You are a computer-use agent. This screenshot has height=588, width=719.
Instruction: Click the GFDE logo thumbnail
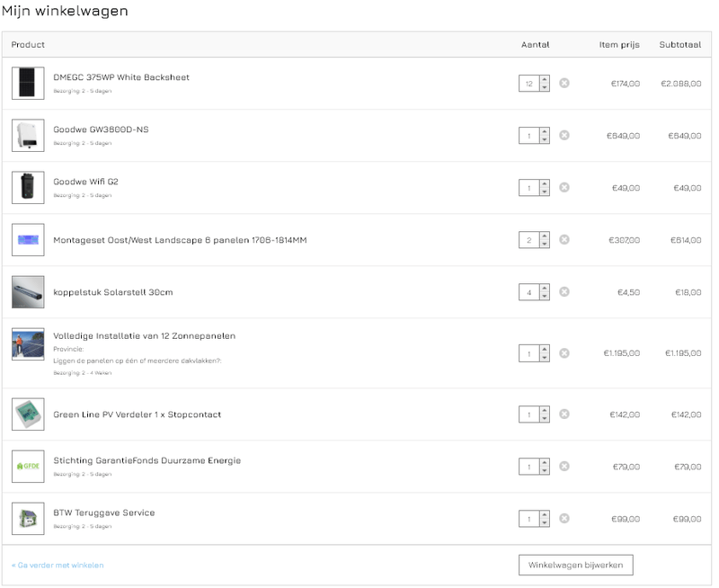coord(28,466)
